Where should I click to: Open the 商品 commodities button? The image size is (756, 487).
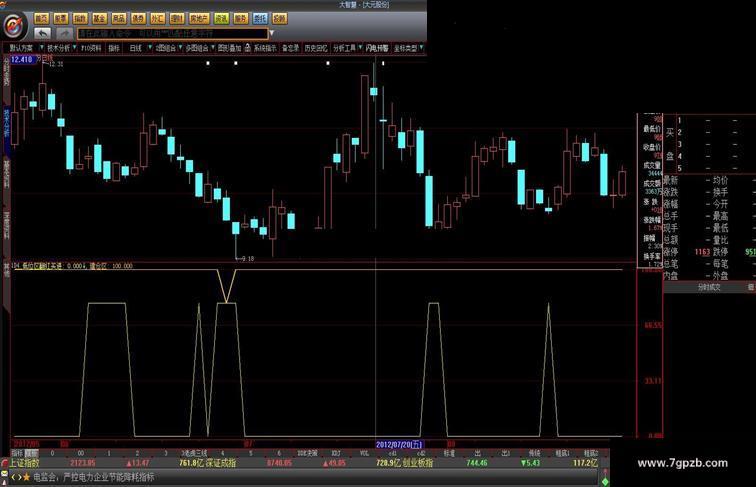(x=119, y=19)
